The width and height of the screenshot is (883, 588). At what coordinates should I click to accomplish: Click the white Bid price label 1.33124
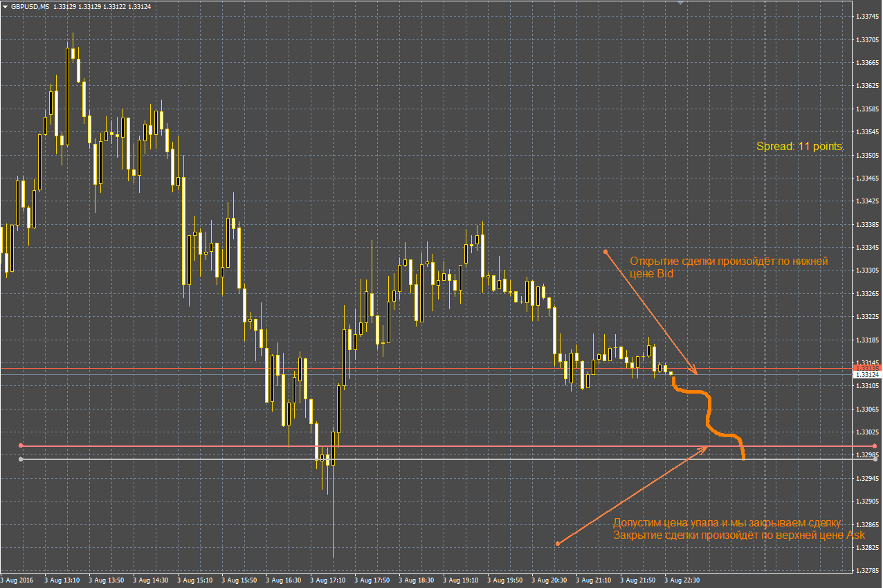tap(866, 374)
